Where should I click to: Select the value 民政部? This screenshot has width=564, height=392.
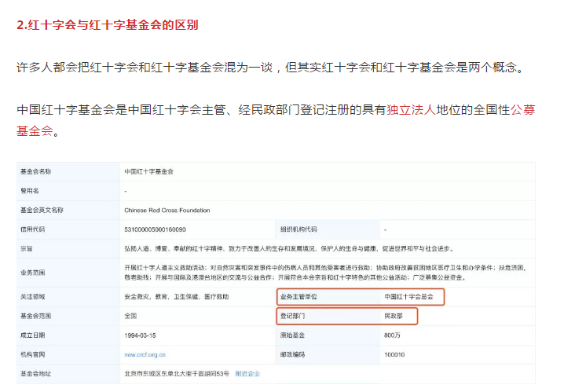393,316
